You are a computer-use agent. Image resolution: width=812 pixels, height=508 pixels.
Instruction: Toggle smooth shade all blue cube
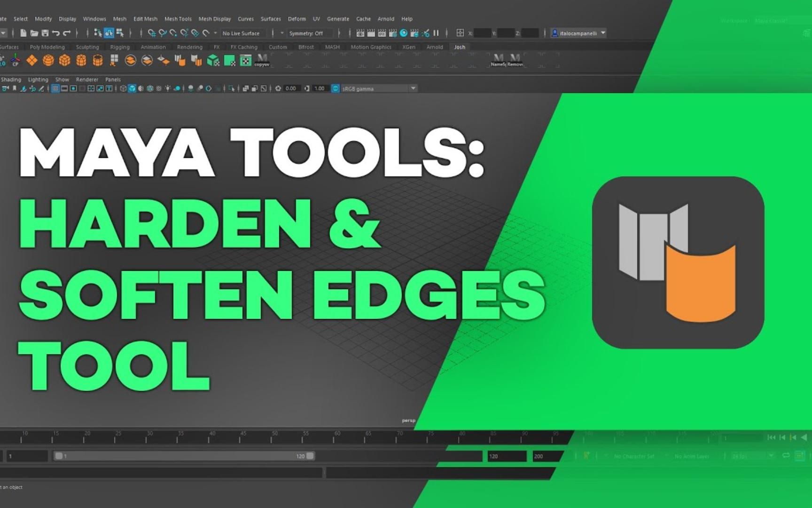click(x=132, y=88)
